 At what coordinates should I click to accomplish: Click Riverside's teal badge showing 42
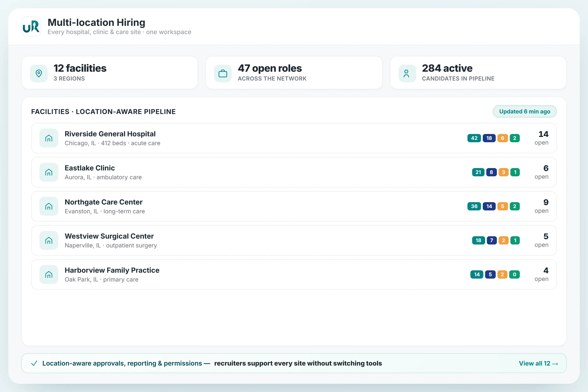(474, 138)
